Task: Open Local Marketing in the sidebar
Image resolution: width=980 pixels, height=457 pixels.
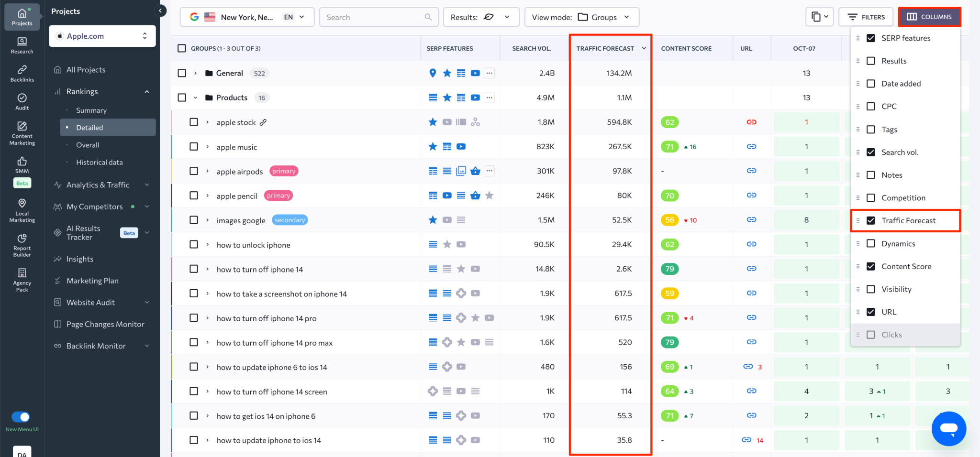Action: click(22, 210)
